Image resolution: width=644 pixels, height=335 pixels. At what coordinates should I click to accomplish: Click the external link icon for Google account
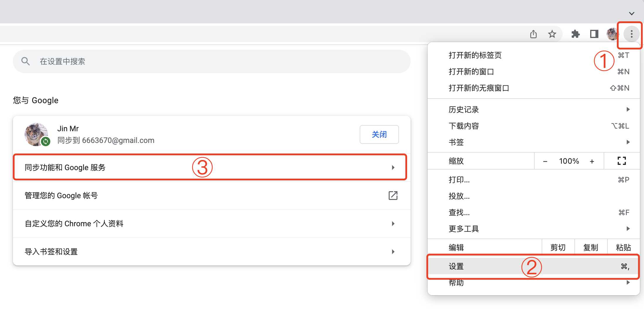tap(393, 196)
